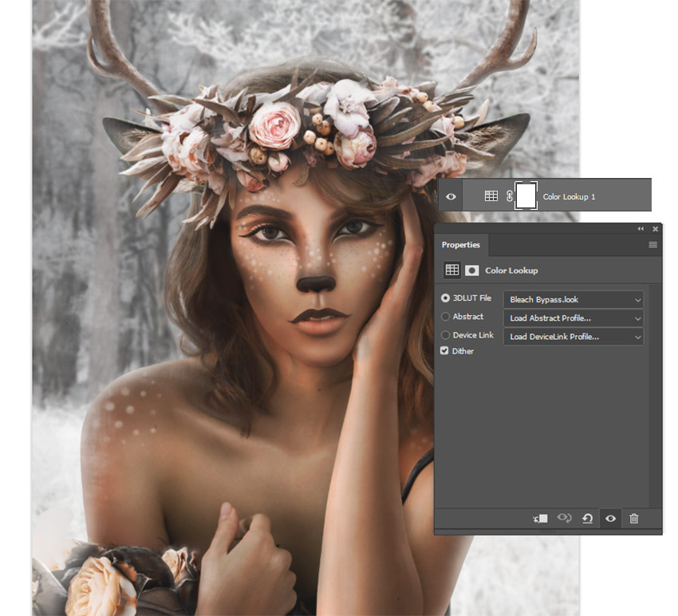
Task: Toggle adjustment layer visibility in Properties
Action: click(x=610, y=518)
